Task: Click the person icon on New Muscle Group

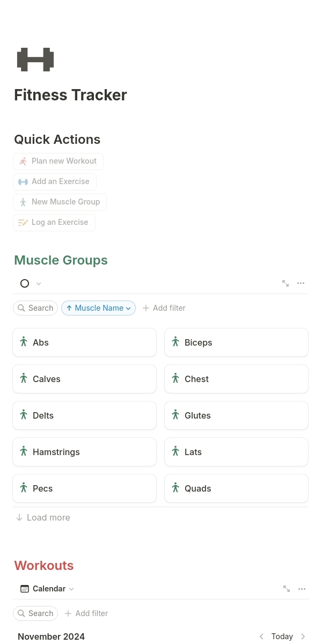Action: point(23,202)
